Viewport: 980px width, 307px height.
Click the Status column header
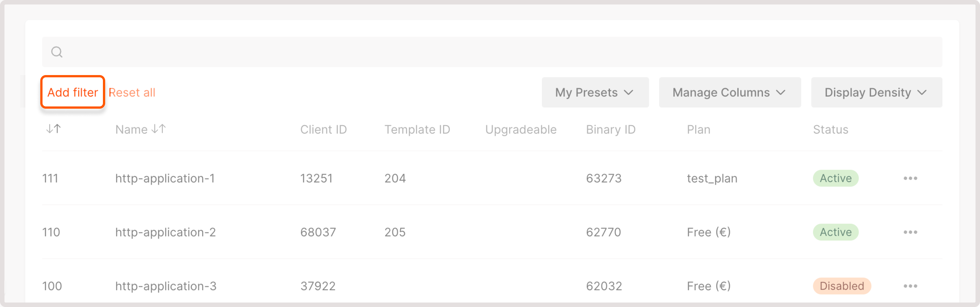pyautogui.click(x=830, y=129)
